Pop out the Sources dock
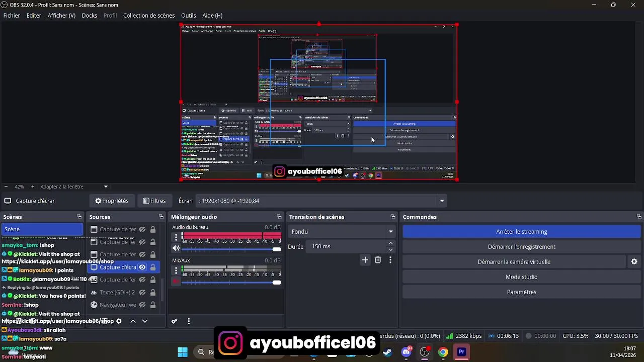Image resolution: width=644 pixels, height=362 pixels. (x=161, y=217)
